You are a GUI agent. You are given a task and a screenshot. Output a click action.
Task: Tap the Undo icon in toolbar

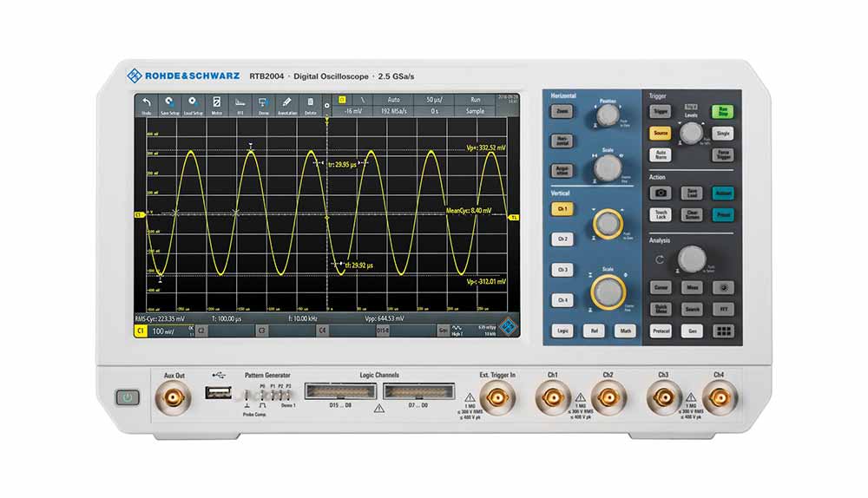coord(146,104)
